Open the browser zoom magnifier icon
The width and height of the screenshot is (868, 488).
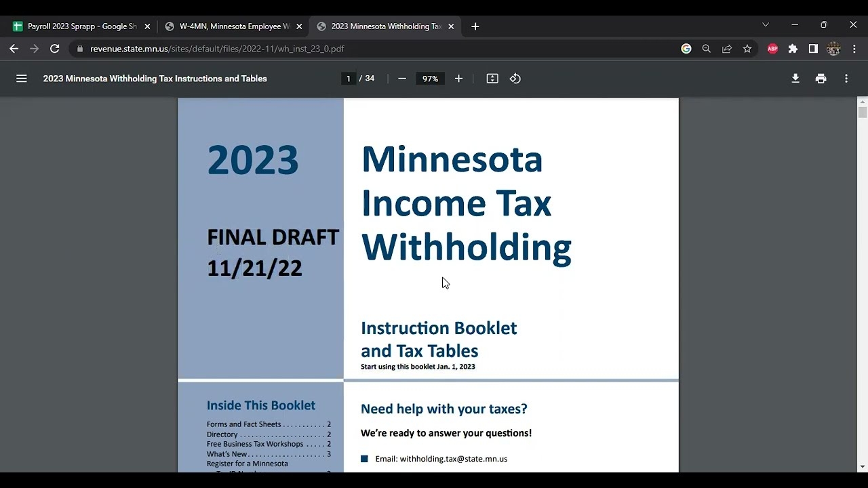tap(707, 49)
